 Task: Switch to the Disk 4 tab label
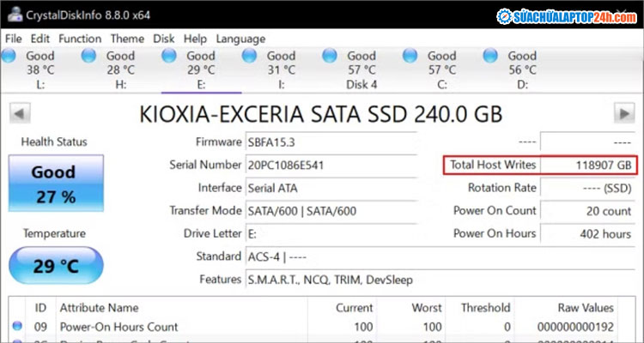coord(361,85)
